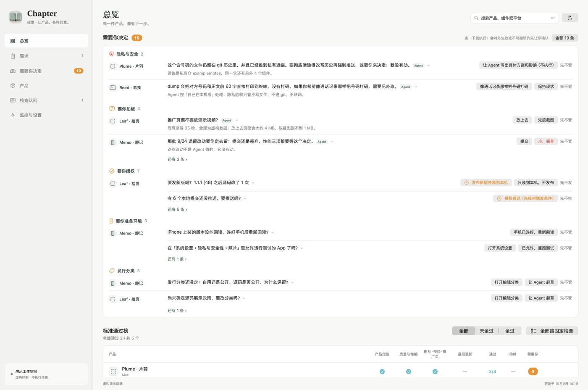Show 还有 2 条 under 要你拍板
This screenshot has width=588, height=390.
[177, 160]
